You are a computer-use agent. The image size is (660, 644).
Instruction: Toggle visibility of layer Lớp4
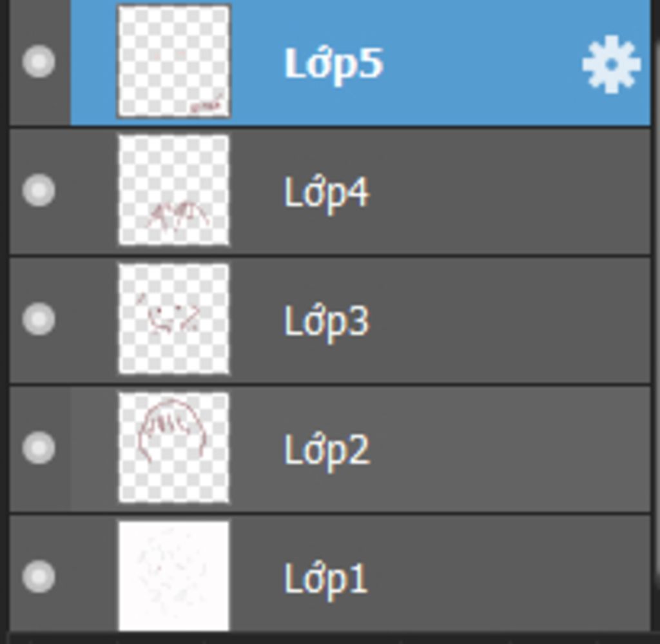click(39, 191)
